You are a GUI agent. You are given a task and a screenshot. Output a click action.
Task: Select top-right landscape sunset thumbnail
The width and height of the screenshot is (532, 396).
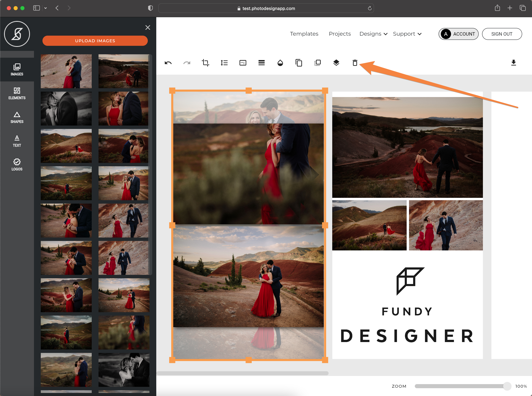[124, 71]
